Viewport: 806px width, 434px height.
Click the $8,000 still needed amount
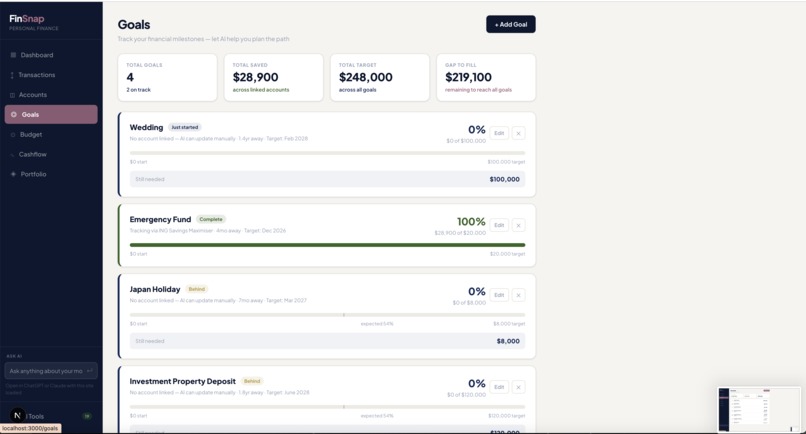[508, 341]
